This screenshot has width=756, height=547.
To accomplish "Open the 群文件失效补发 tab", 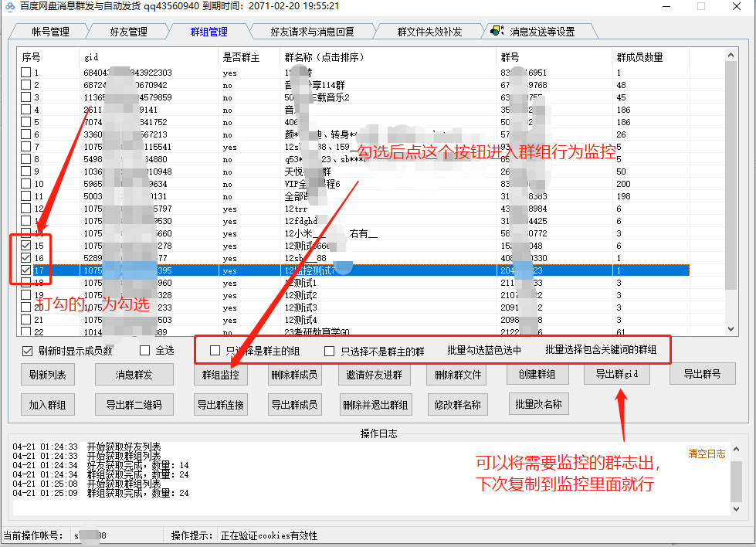I will 429,31.
